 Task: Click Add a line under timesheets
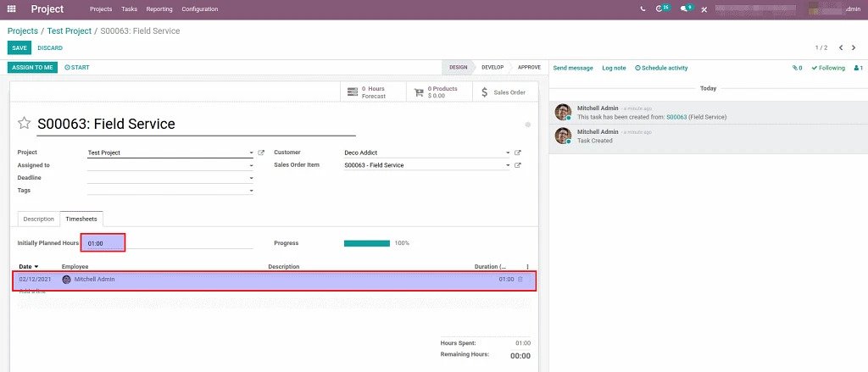32,291
